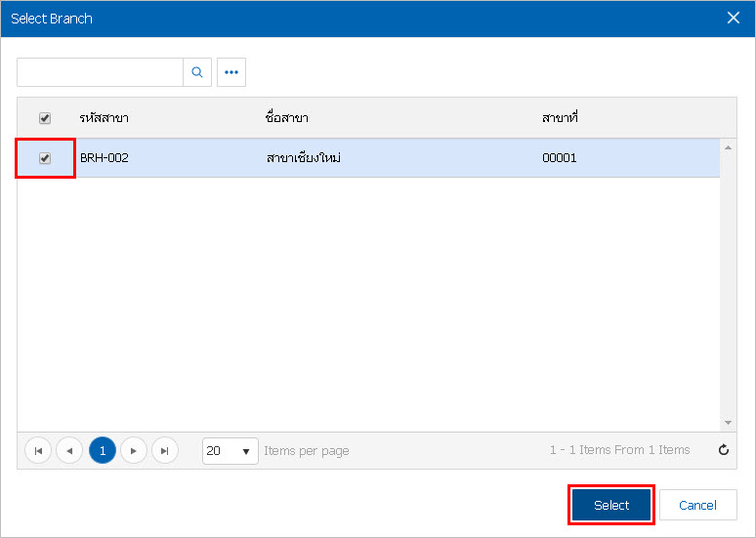Click the Cancel button
756x538 pixels.
point(697,505)
